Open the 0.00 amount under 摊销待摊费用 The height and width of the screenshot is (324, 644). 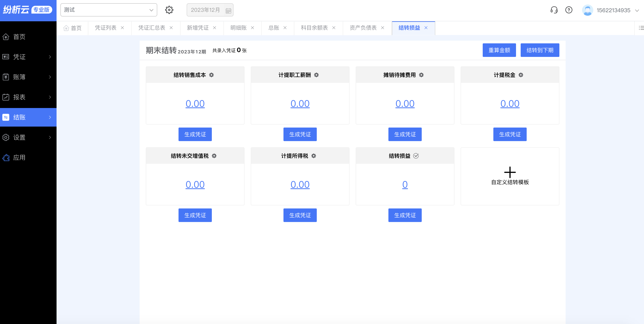[405, 104]
